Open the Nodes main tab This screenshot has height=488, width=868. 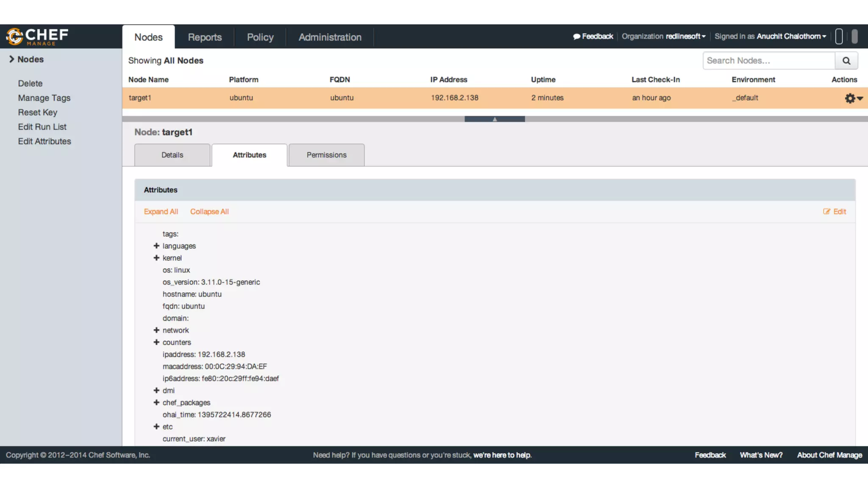pos(148,37)
